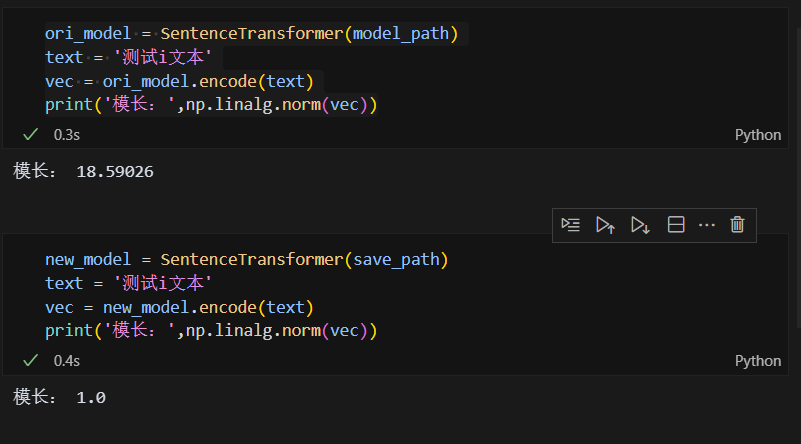Click save_path argument in second cell
This screenshot has width=801, height=444.
[x=396, y=260]
